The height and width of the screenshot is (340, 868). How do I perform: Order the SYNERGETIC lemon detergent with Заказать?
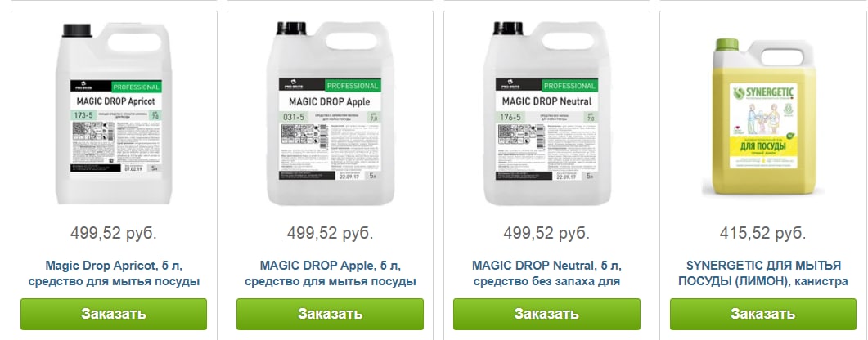762,314
